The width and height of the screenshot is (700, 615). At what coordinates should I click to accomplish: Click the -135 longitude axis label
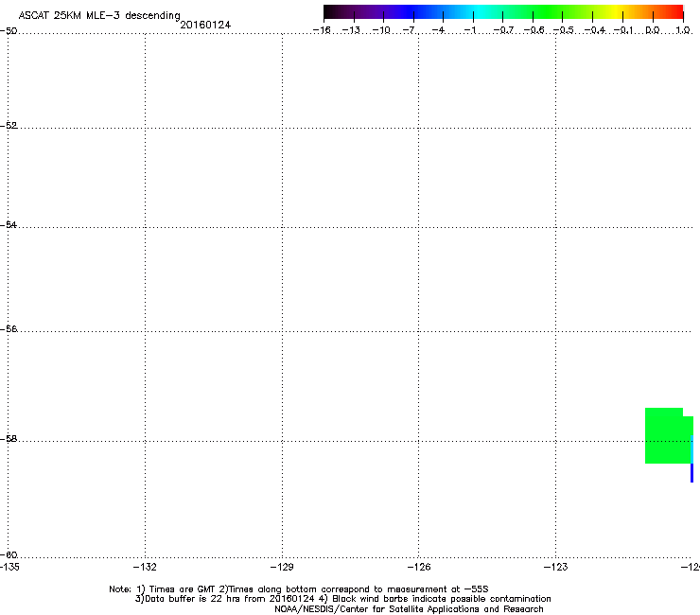(9, 567)
